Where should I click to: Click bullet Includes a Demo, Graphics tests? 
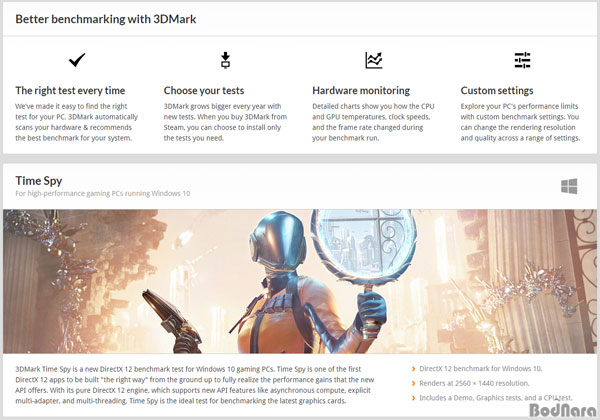[x=496, y=398]
